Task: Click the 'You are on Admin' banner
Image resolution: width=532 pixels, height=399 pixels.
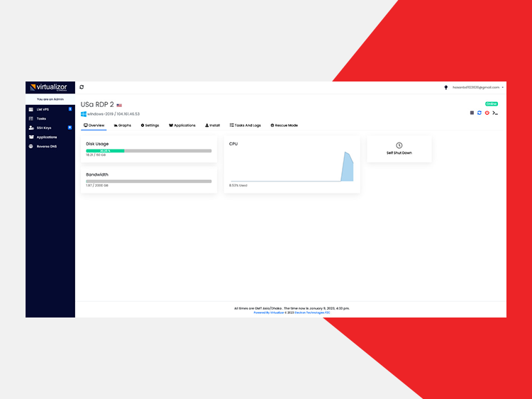Action: point(50,99)
